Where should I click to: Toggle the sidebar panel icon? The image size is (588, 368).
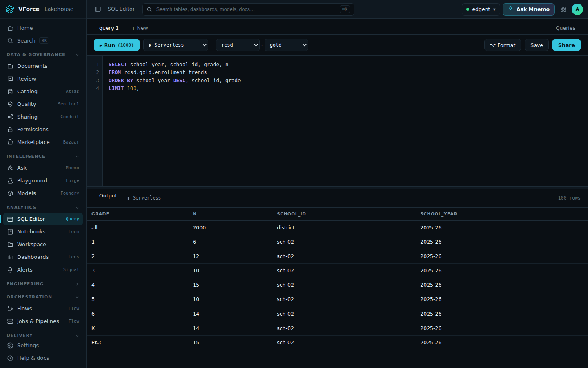[x=98, y=9]
